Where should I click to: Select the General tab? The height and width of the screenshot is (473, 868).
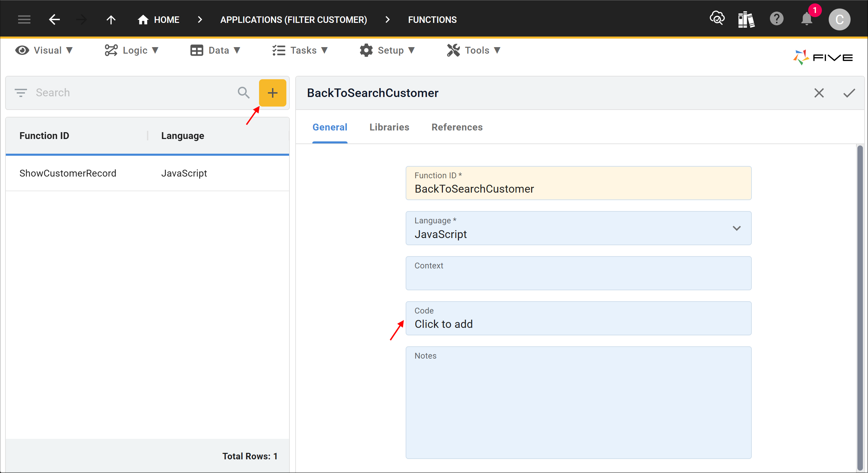330,127
